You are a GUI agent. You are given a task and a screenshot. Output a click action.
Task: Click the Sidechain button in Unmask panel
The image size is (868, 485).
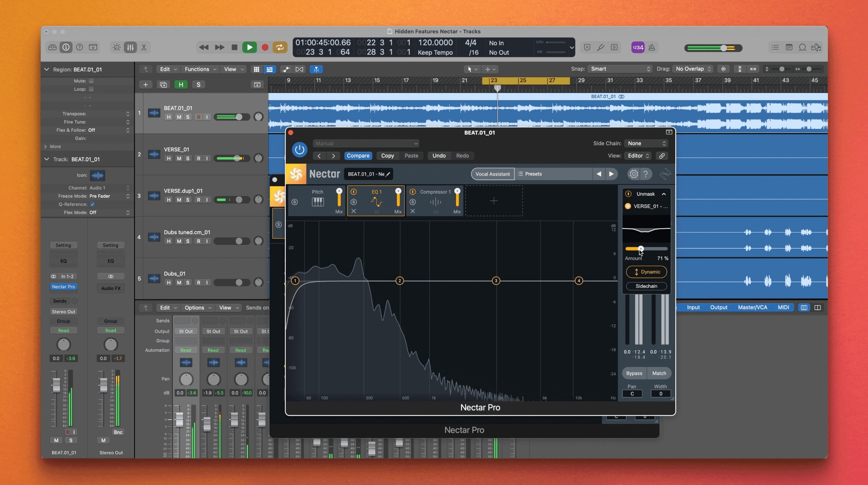tap(647, 286)
